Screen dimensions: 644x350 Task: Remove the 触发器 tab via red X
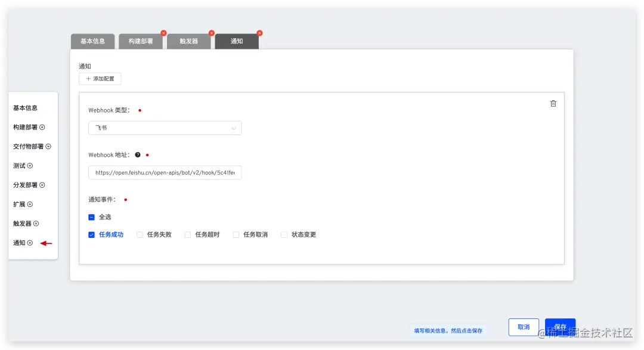(212, 33)
